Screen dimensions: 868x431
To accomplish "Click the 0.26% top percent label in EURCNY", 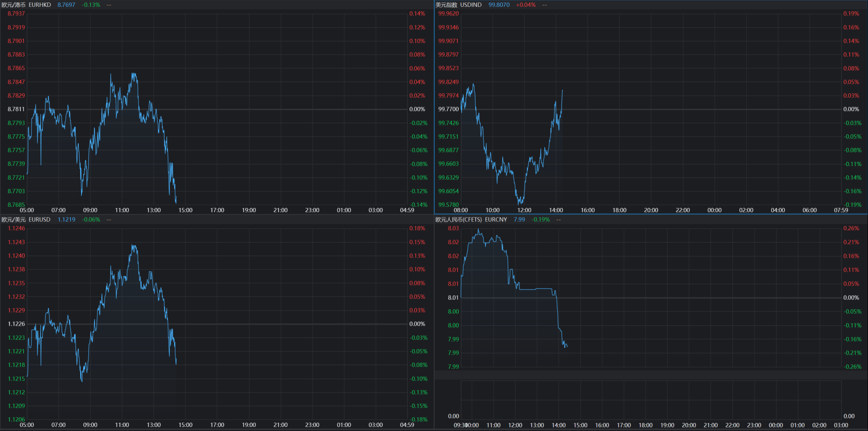I will coord(851,228).
